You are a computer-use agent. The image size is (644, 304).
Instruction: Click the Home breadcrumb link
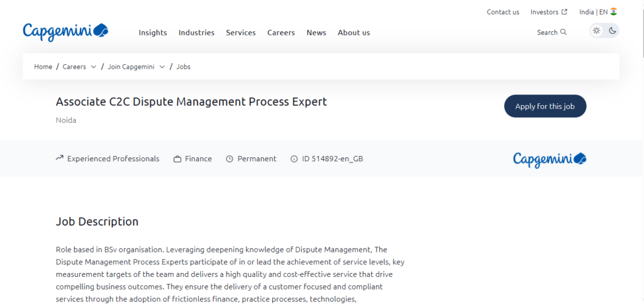point(43,67)
